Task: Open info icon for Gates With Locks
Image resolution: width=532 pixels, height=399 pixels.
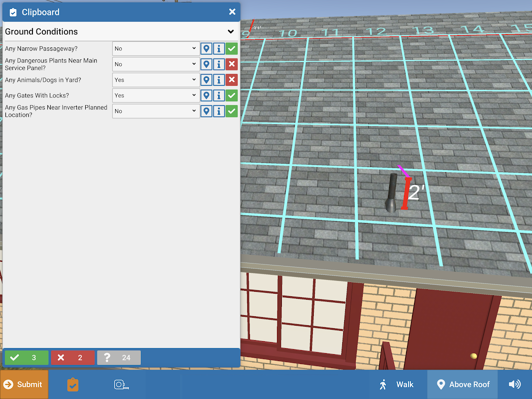Action: coord(219,95)
